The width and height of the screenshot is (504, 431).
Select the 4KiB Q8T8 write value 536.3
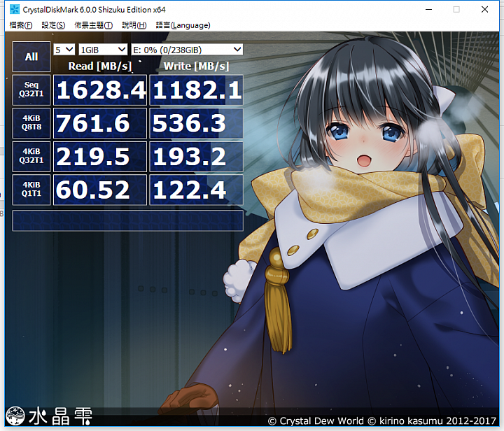tap(197, 123)
